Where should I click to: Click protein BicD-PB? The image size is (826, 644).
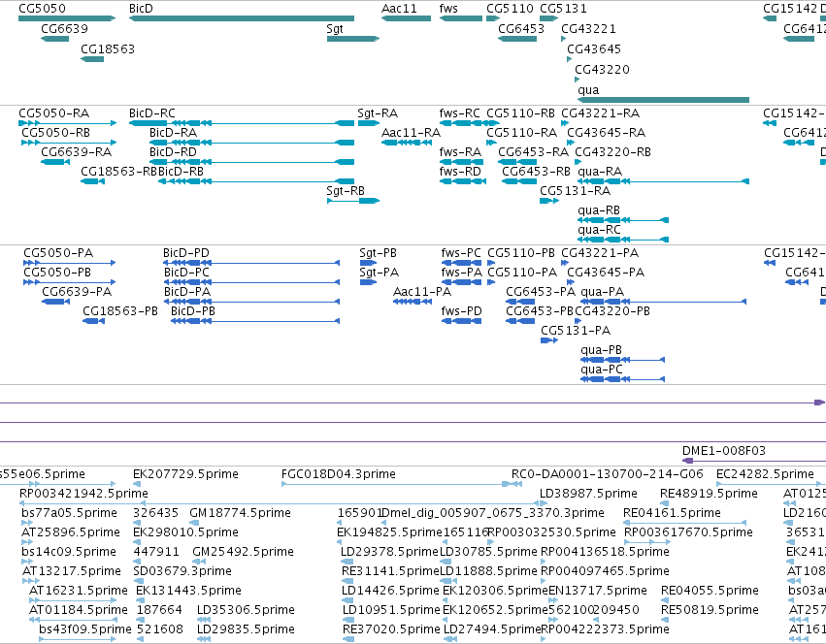click(x=255, y=321)
